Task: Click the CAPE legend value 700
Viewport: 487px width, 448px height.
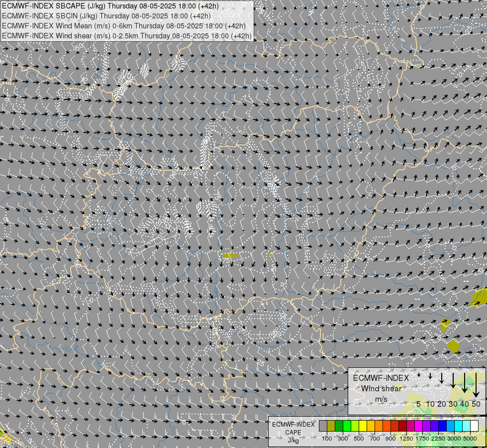Action: (375, 439)
